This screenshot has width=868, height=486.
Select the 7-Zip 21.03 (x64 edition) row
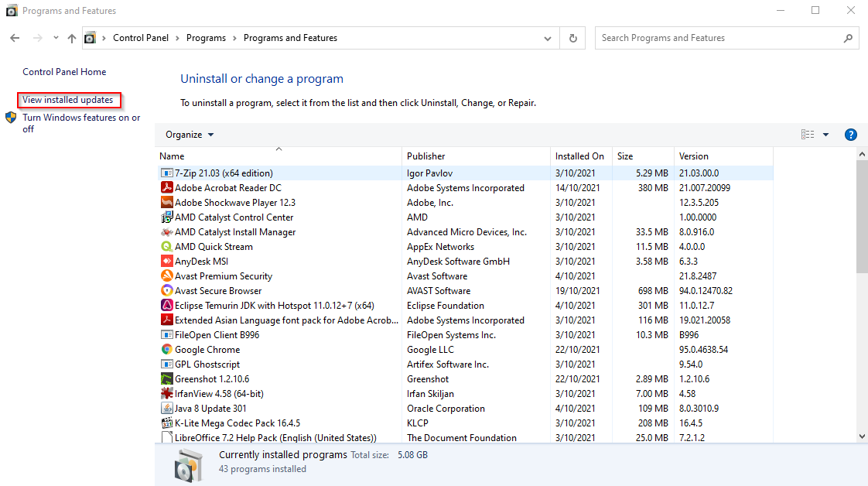[x=465, y=173]
